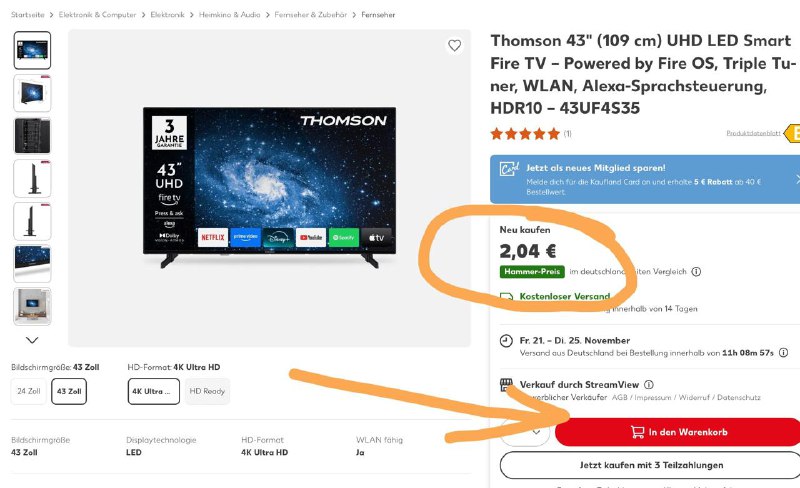Add product to wishlist with heart icon
The width and height of the screenshot is (800, 488).
pyautogui.click(x=454, y=45)
